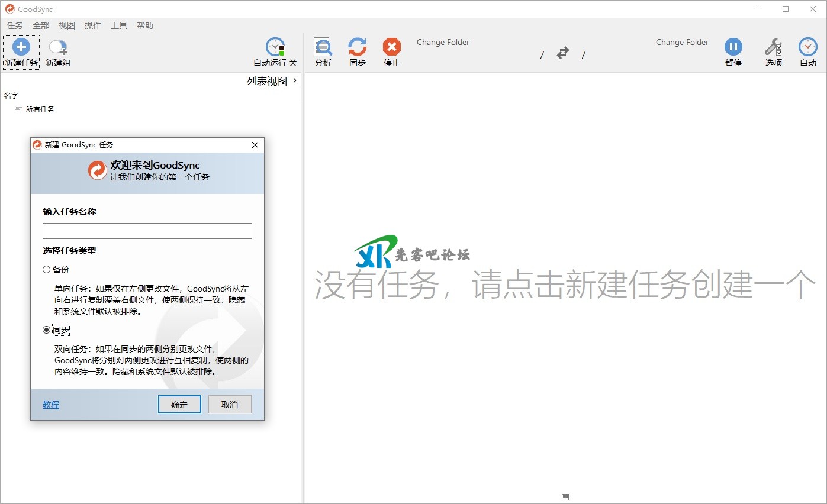Open the 工具 menu
The image size is (827, 504).
(x=119, y=25)
